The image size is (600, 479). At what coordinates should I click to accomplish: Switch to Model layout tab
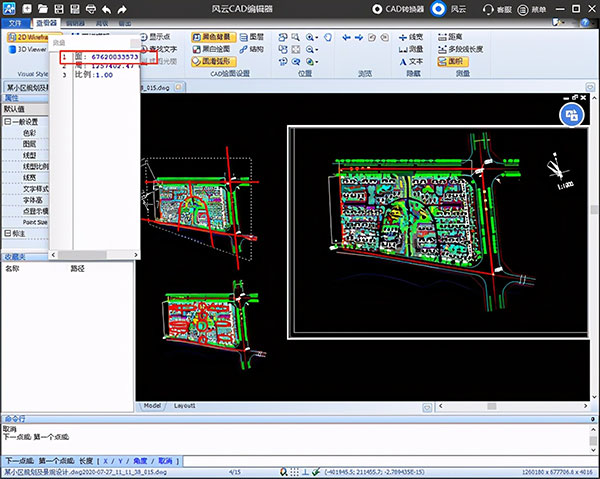point(152,406)
